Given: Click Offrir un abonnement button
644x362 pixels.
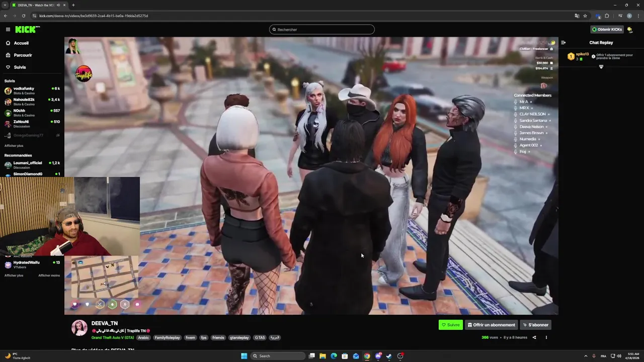Looking at the screenshot, I should coord(492,325).
